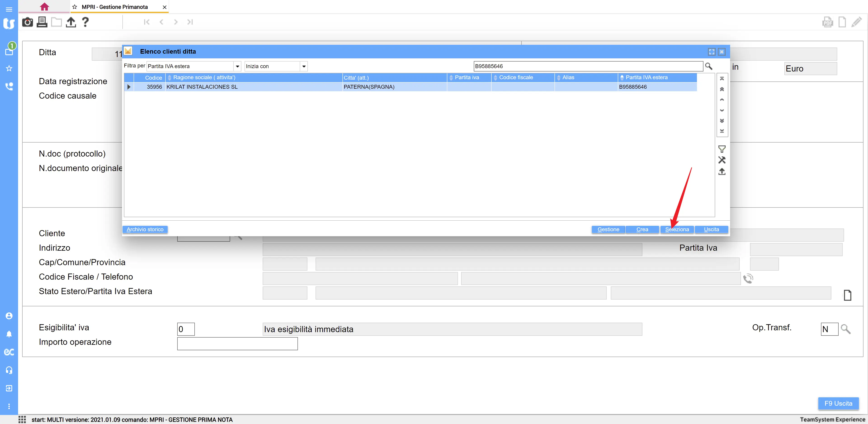The height and width of the screenshot is (424, 868).
Task: Switch to the home tab
Action: point(44,7)
